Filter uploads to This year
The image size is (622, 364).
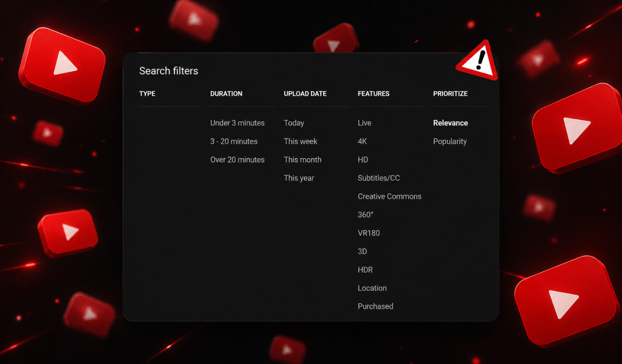(299, 178)
